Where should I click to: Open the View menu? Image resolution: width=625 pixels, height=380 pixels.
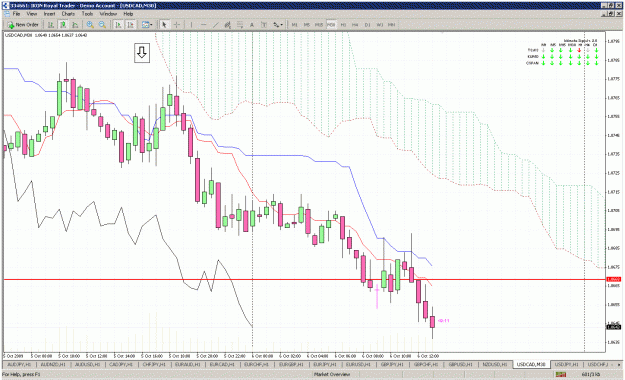tap(31, 14)
